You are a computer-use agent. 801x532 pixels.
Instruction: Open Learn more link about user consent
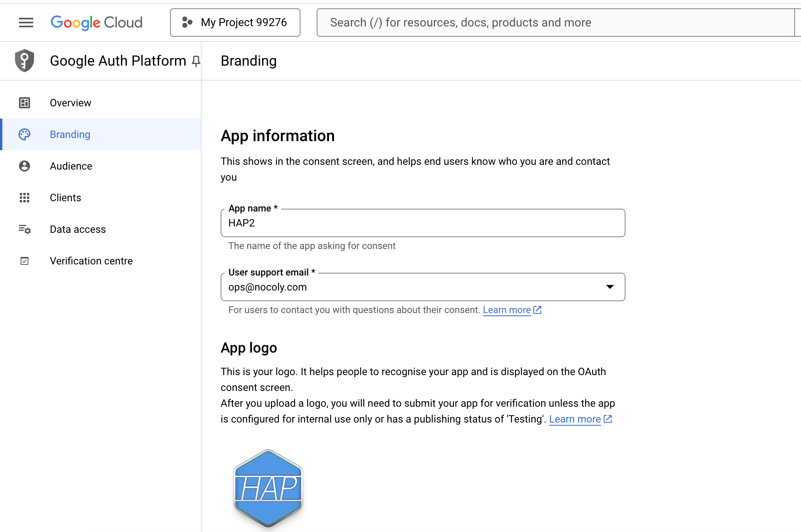point(507,310)
